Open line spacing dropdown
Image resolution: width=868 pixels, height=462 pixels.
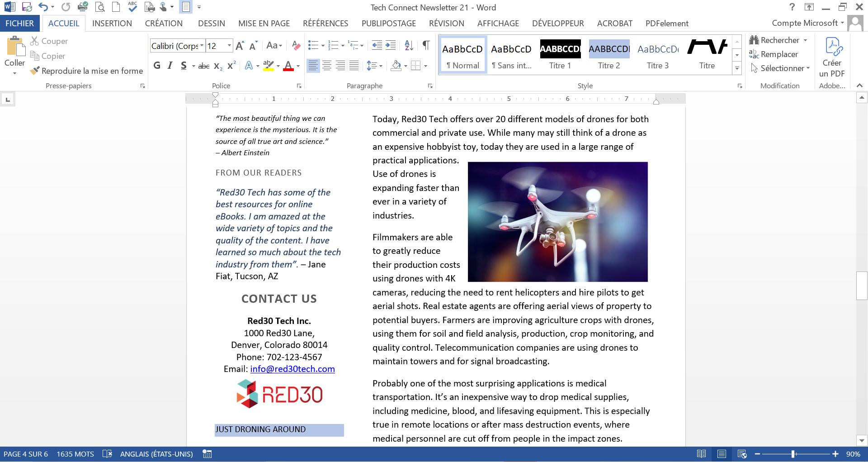click(x=374, y=66)
